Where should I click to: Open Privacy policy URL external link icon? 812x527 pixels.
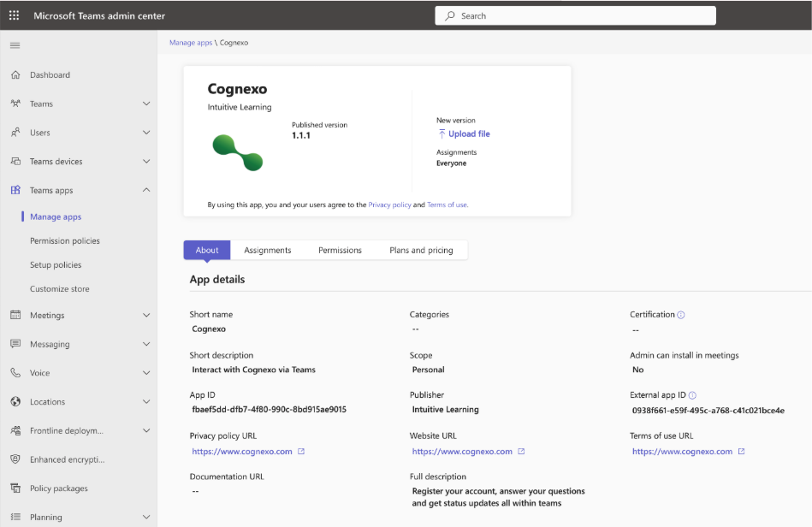301,452
